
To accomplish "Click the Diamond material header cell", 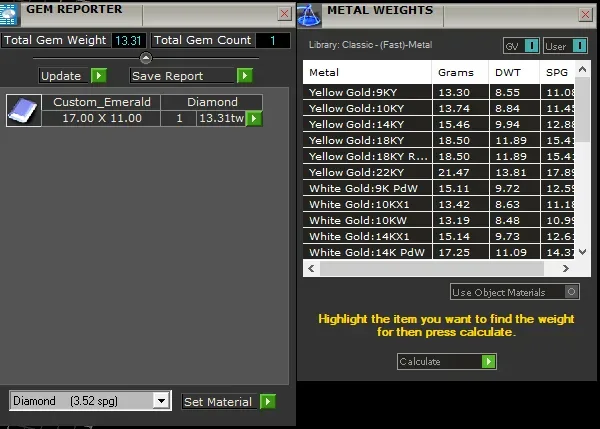I will coord(212,102).
